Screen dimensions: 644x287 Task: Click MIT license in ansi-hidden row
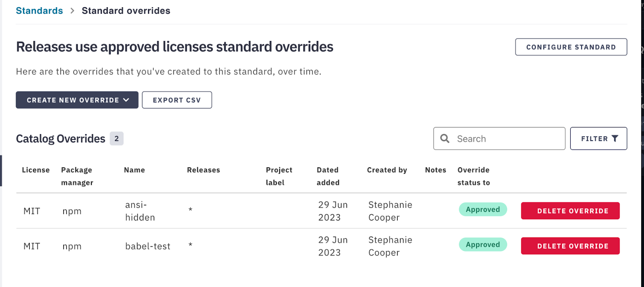tap(32, 211)
